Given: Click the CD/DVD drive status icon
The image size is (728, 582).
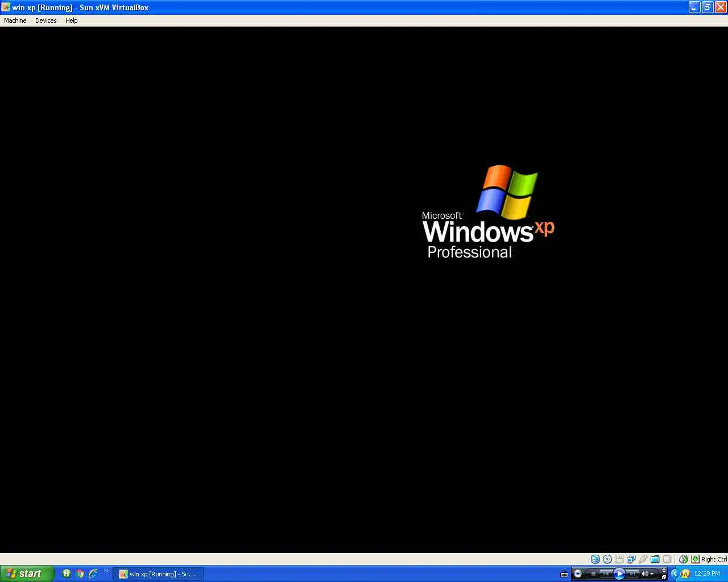Looking at the screenshot, I should click(607, 559).
